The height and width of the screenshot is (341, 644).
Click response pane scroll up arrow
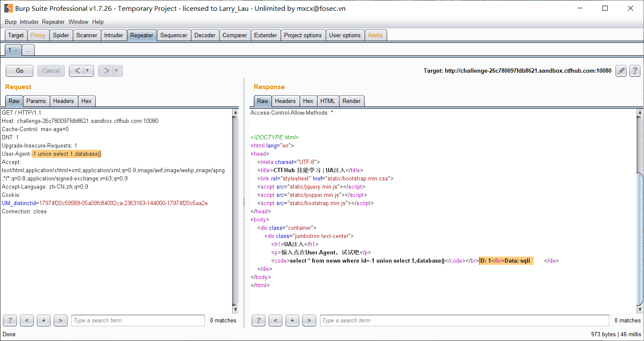640,113
